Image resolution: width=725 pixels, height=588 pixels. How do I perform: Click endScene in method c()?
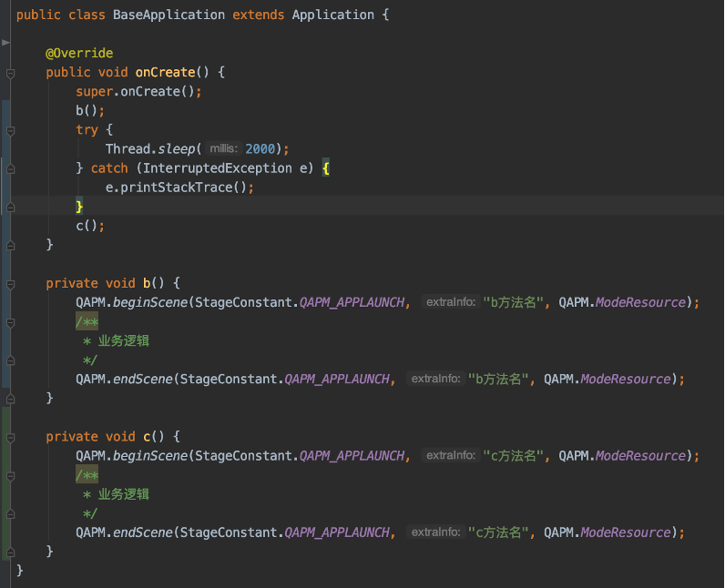[x=143, y=532]
